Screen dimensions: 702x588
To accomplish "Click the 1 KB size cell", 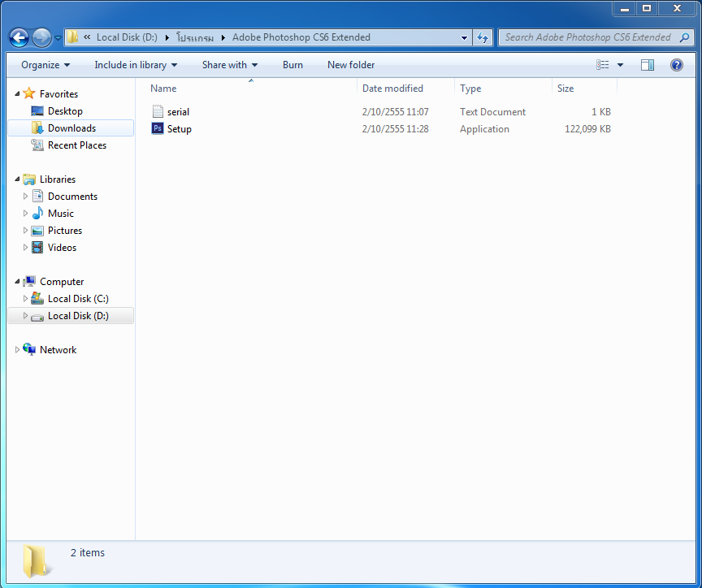I will click(600, 112).
